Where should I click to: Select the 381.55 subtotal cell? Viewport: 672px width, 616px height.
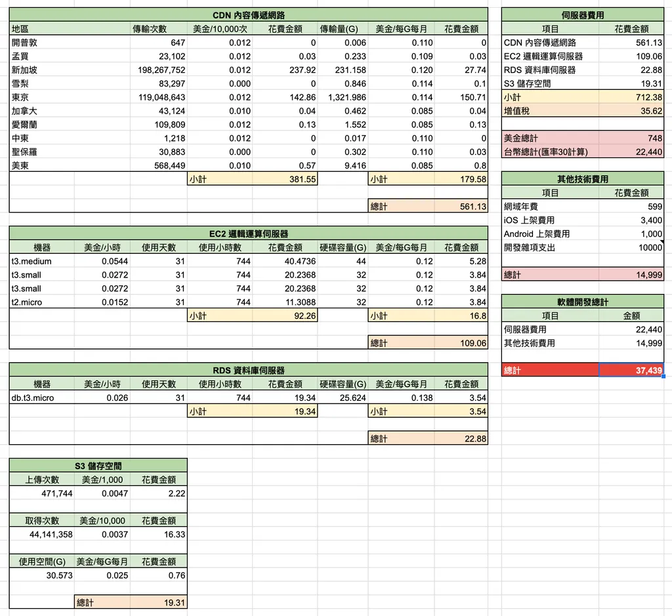(x=285, y=179)
